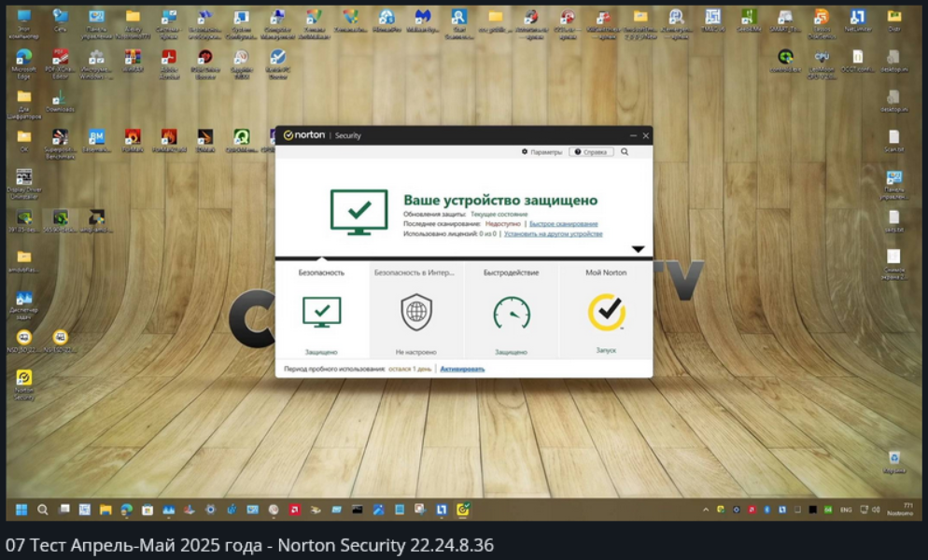The height and width of the screenshot is (560, 928).
Task: Click the Norton icon in the taskbar
Action: 463,509
